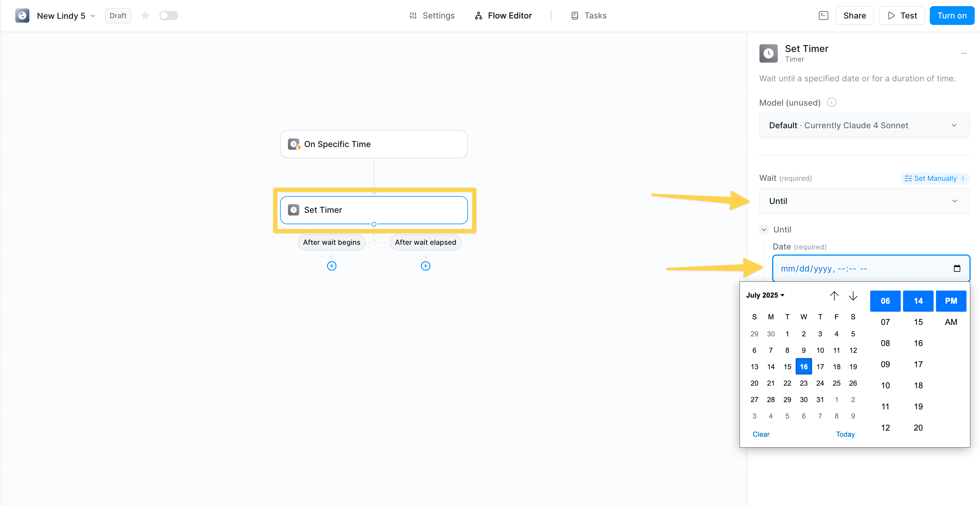This screenshot has width=980, height=506.
Task: Switch to the Tasks tab
Action: click(x=595, y=16)
